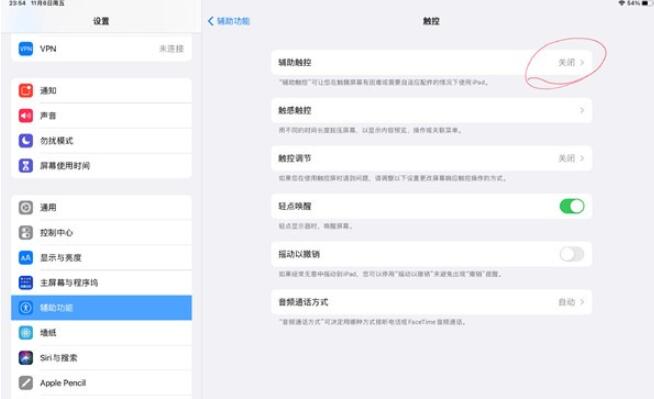The image size is (654, 399).
Task: Expand 触控调节 with its chevron
Action: [x=582, y=158]
